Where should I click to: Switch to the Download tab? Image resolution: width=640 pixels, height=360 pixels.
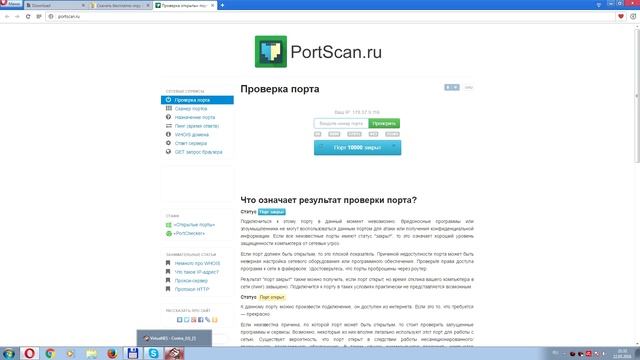[55, 5]
